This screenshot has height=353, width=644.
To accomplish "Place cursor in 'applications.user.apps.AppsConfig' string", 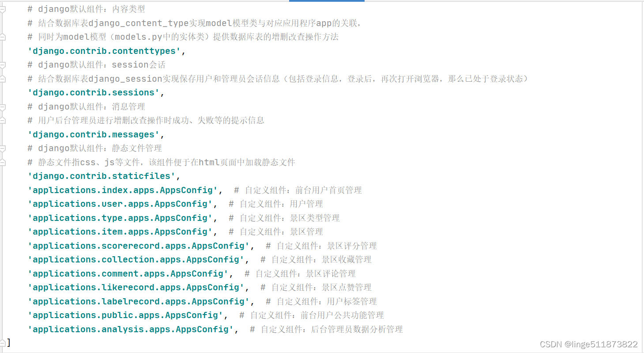I will [x=120, y=204].
